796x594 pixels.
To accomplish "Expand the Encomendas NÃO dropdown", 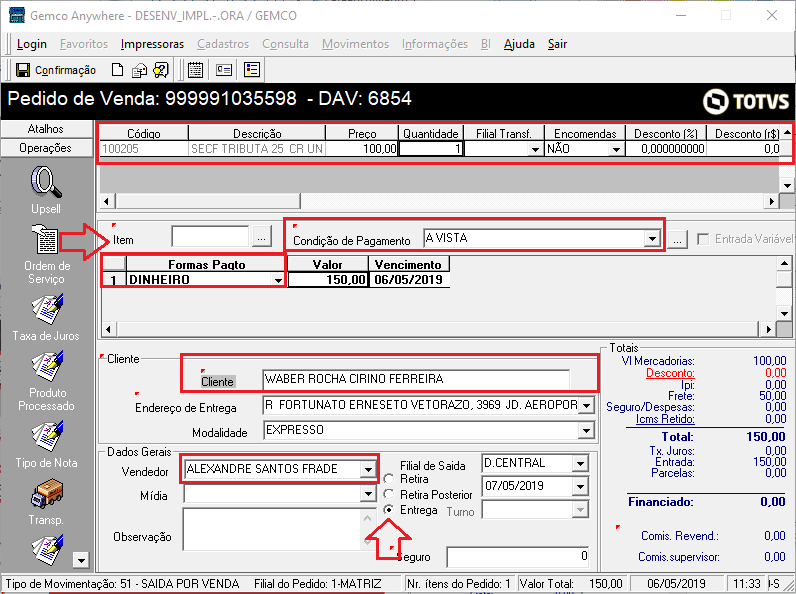I will pyautogui.click(x=616, y=149).
